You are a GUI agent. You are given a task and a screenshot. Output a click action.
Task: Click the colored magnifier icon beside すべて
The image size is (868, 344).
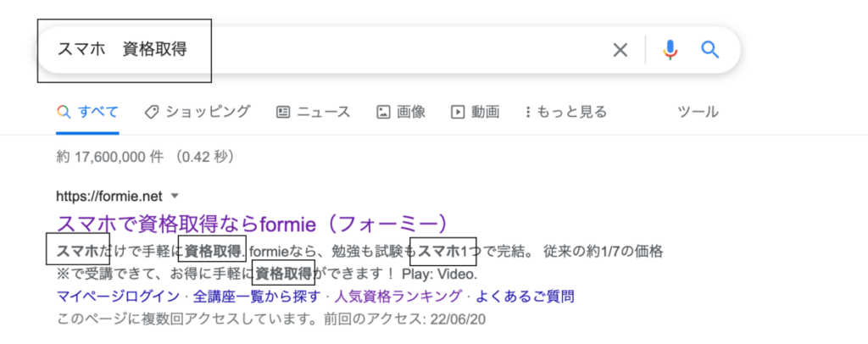[63, 112]
